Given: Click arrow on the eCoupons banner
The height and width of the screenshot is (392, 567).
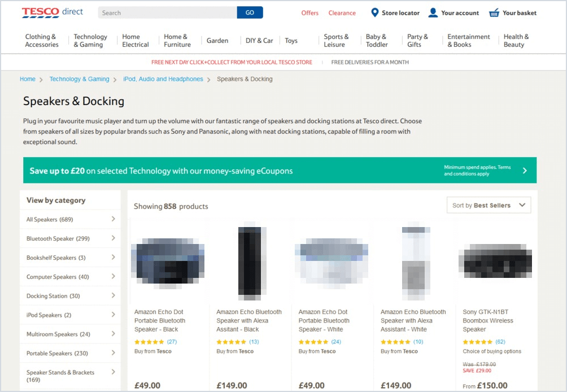Looking at the screenshot, I should pyautogui.click(x=525, y=170).
